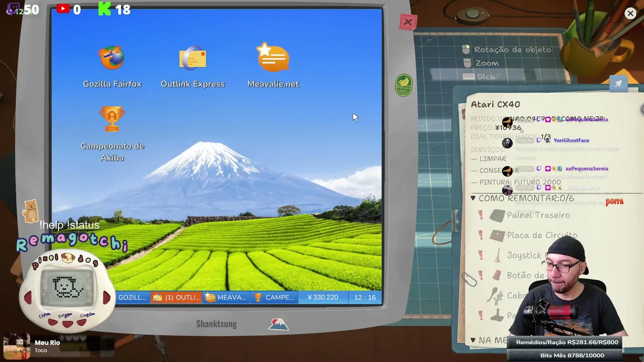Click the ¥330 220 money balance in taskbar

point(323,297)
